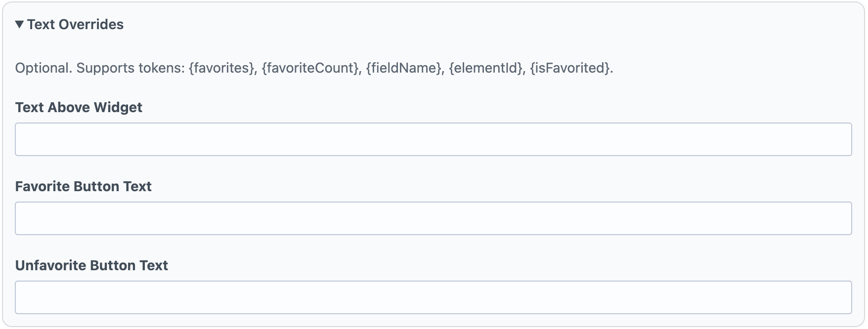Click the Favorite Button Text label
This screenshot has height=329, width=868.
click(x=83, y=186)
